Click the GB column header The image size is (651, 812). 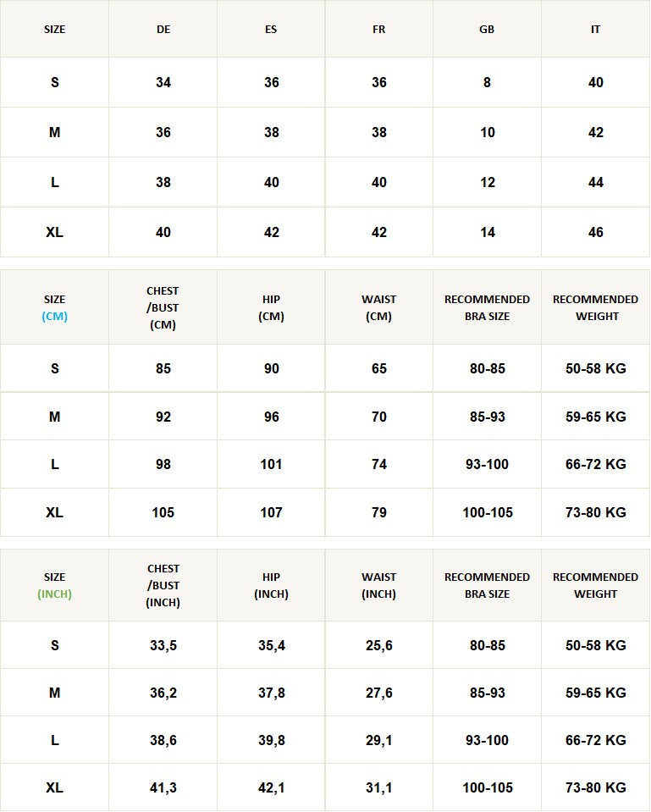487,30
